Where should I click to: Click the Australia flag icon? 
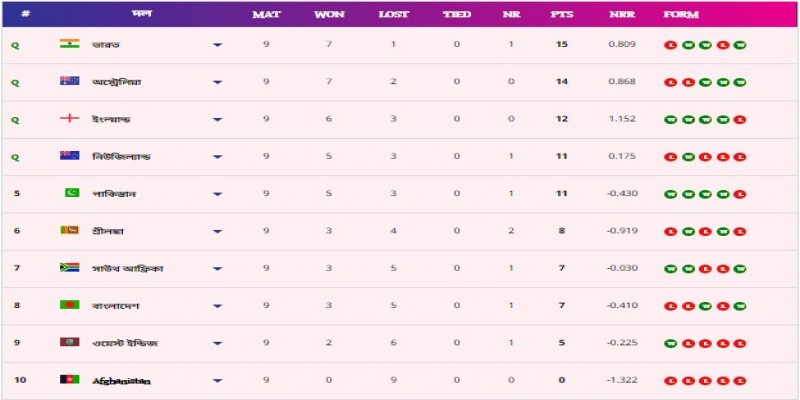(69, 81)
